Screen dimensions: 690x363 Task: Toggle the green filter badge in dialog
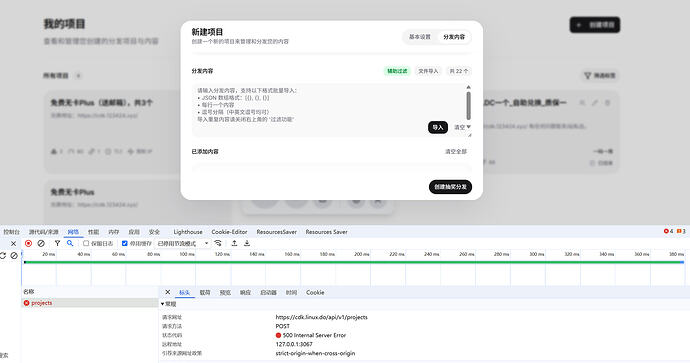coord(397,71)
